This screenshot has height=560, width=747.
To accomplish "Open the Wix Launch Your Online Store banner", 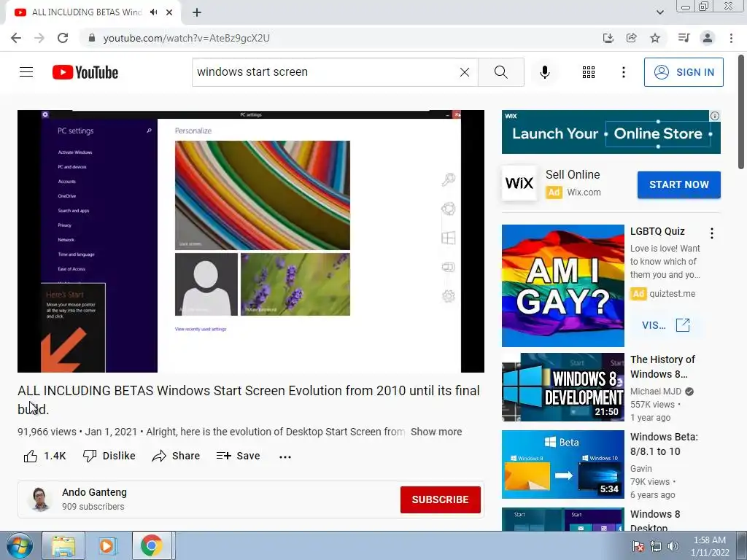I will pos(611,132).
